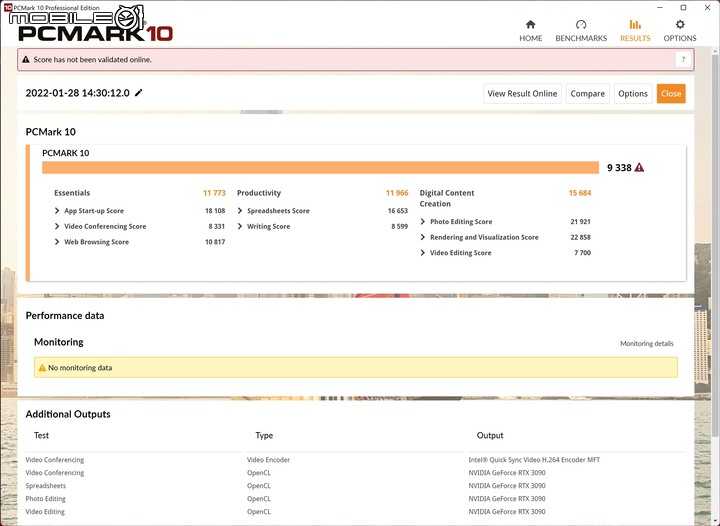This screenshot has width=720, height=526.
Task: Click the help question mark in validation banner
Action: [683, 59]
